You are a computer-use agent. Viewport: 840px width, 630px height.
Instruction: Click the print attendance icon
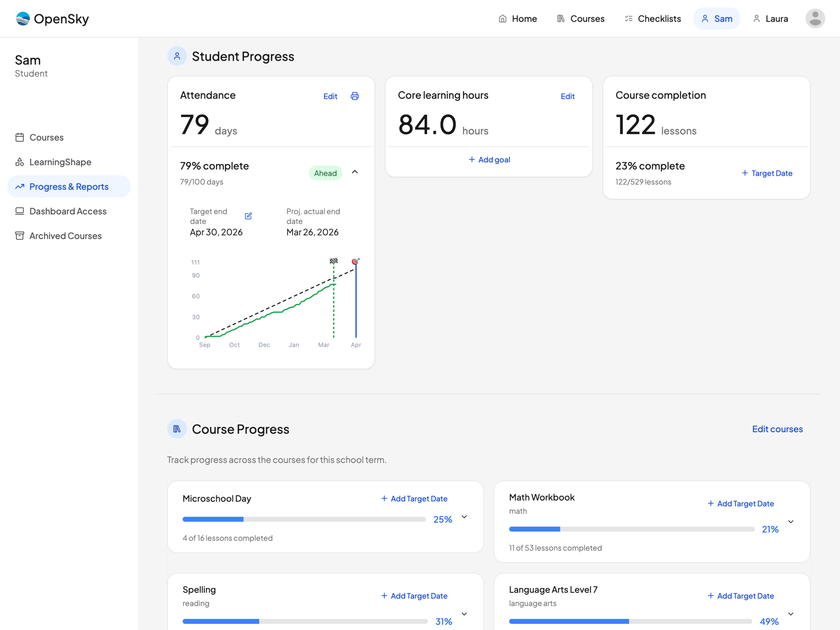(355, 96)
